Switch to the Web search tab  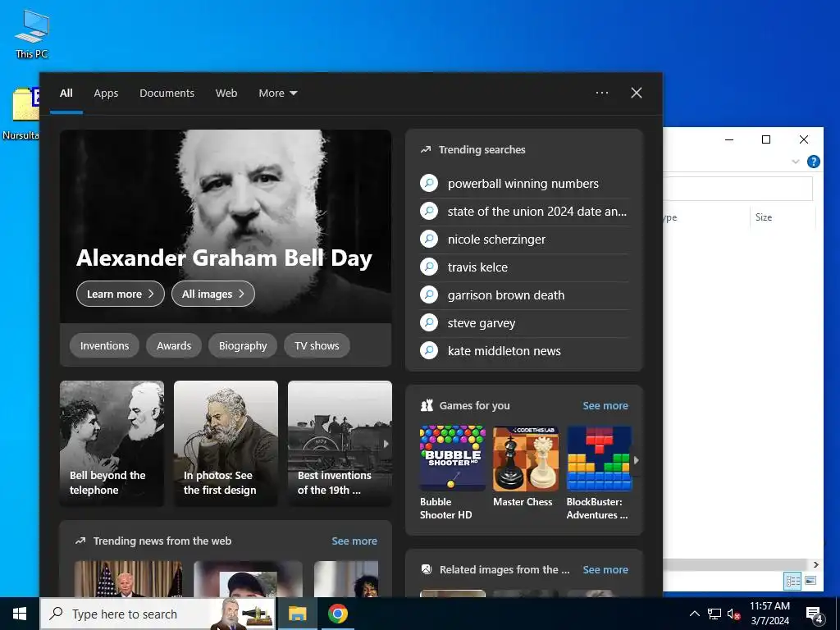[x=226, y=94]
